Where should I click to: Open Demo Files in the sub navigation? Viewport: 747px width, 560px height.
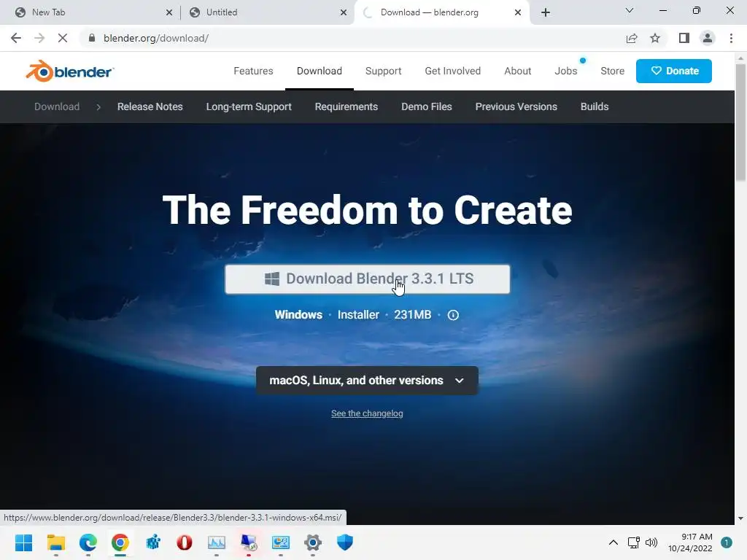pos(426,106)
